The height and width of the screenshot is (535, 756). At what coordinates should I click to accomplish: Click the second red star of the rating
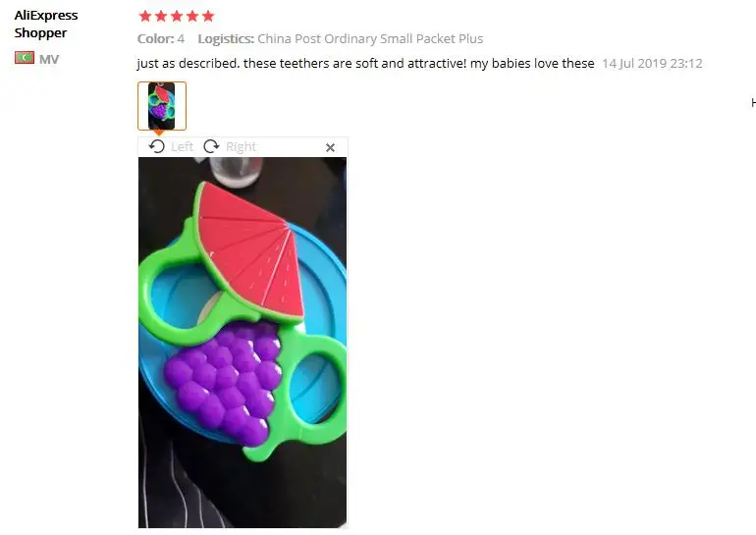161,17
